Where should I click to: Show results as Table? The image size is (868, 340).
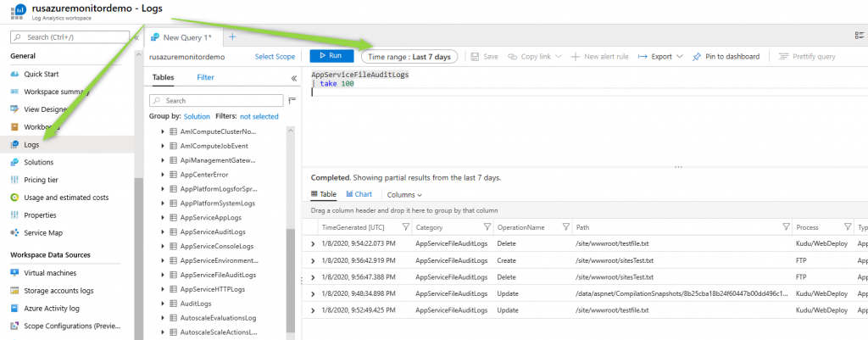point(324,194)
